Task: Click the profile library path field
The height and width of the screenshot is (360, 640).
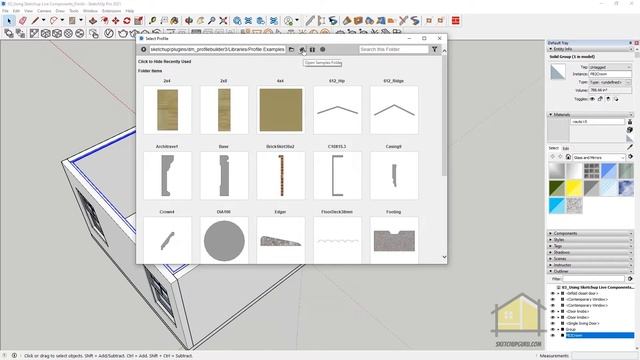Action: click(217, 49)
